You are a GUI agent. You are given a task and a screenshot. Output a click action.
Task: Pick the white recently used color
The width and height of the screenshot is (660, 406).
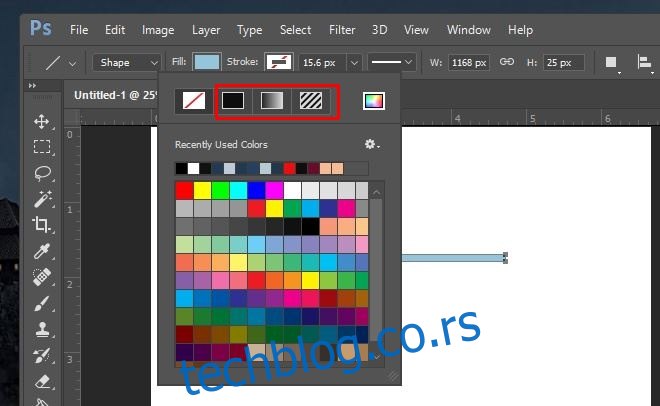tap(193, 168)
